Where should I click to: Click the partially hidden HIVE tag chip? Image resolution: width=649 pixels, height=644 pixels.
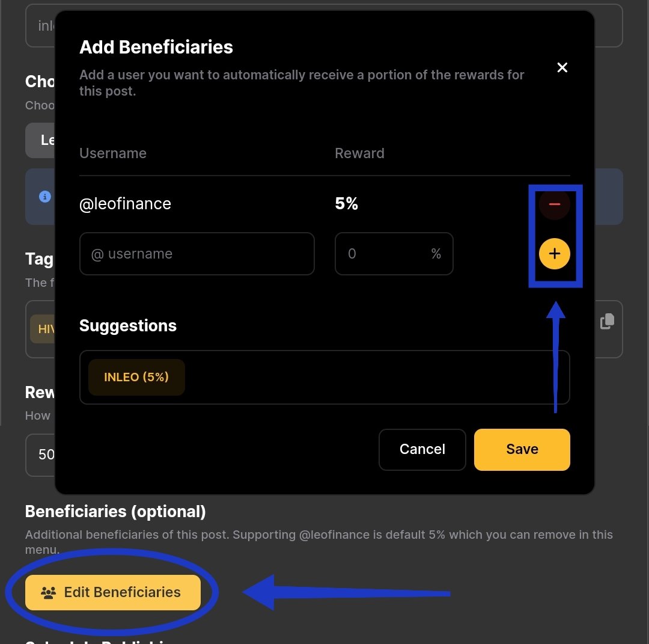pyautogui.click(x=43, y=329)
